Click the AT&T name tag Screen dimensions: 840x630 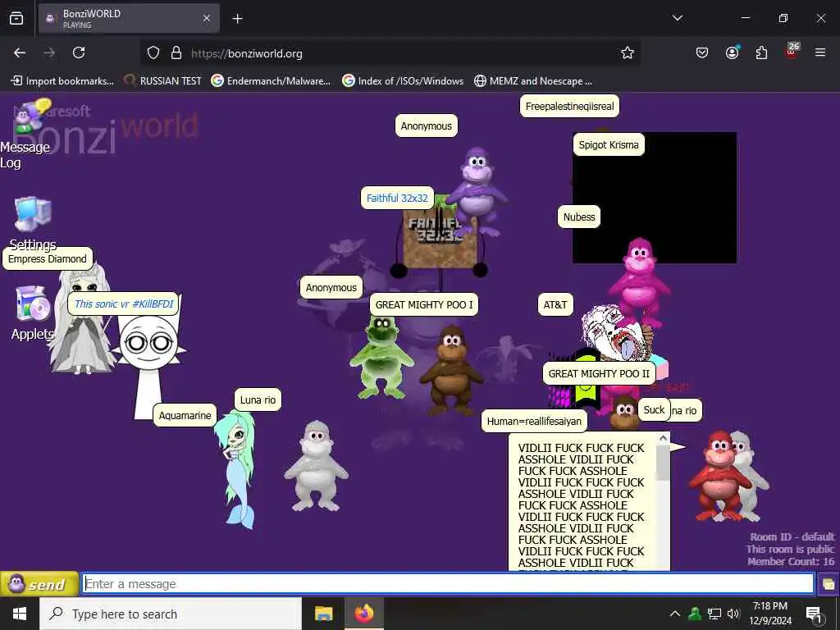555,305
